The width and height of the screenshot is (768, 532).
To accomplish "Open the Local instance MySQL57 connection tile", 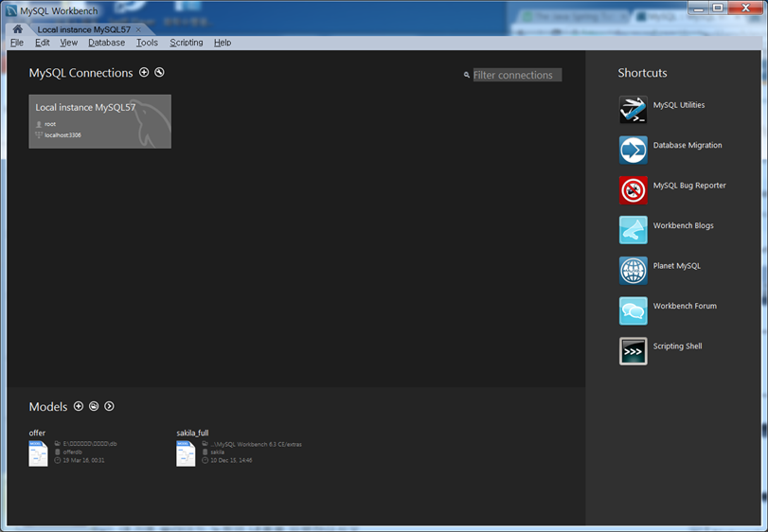I will point(100,121).
